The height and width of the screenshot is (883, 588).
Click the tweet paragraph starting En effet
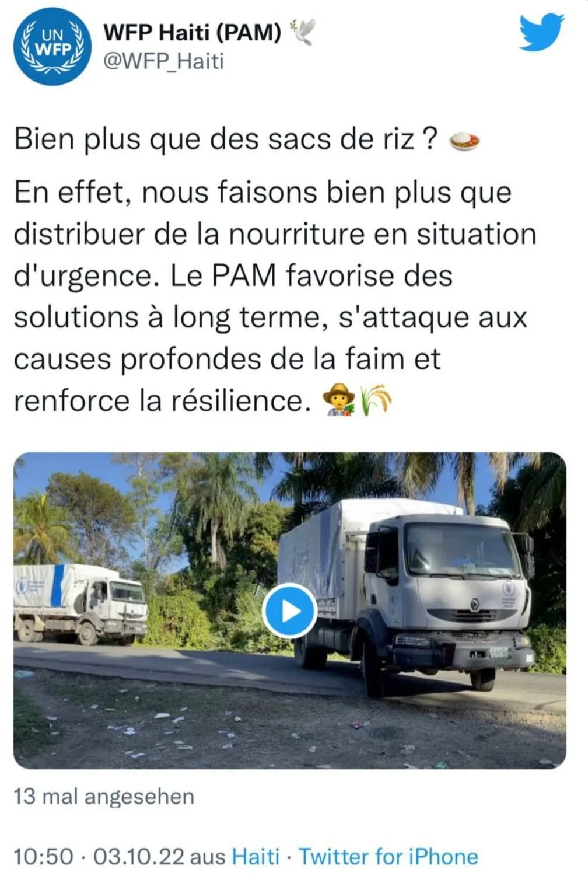(275, 296)
